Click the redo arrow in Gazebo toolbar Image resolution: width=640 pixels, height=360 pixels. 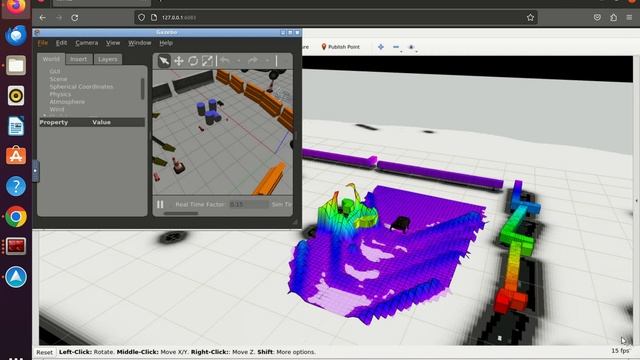(253, 60)
